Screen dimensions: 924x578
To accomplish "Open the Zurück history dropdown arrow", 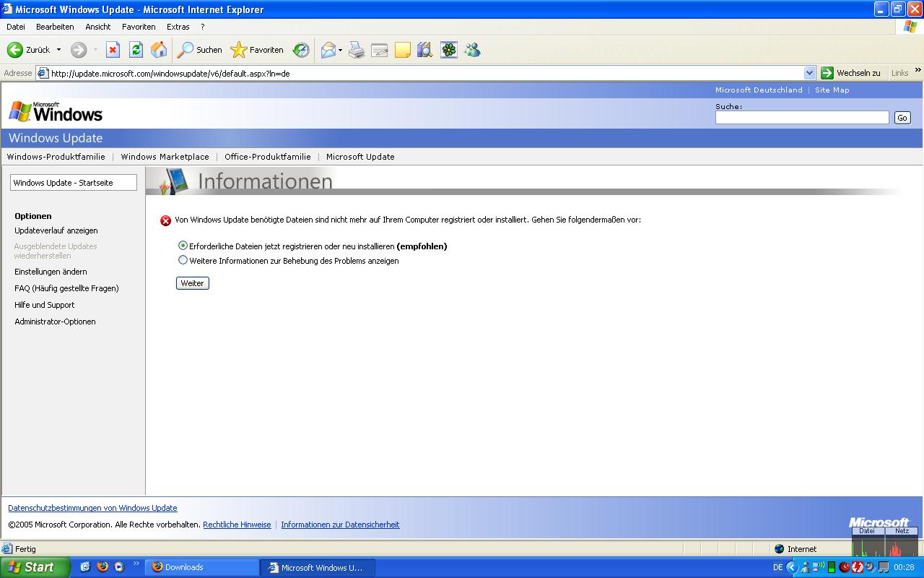I will [58, 50].
